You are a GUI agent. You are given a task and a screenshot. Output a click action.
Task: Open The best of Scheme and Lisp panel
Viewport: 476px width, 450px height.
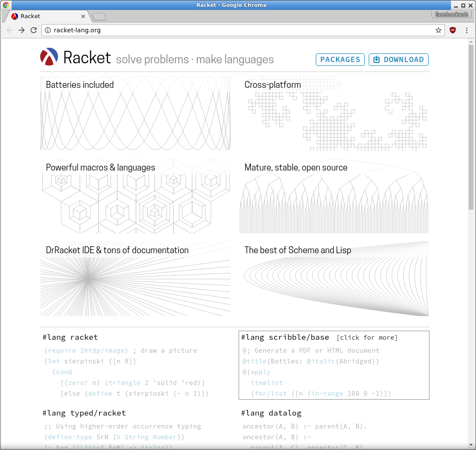334,279
